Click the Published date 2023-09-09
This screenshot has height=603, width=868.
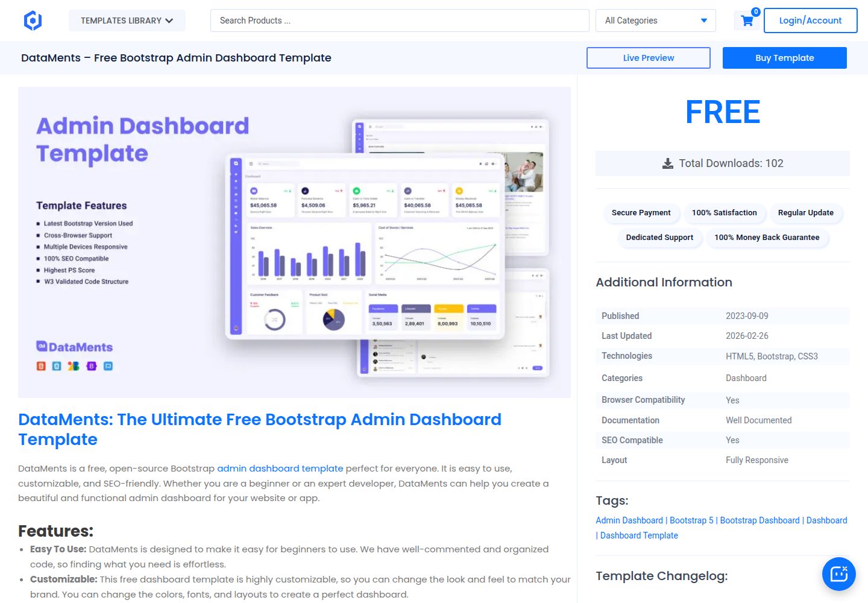click(x=747, y=316)
